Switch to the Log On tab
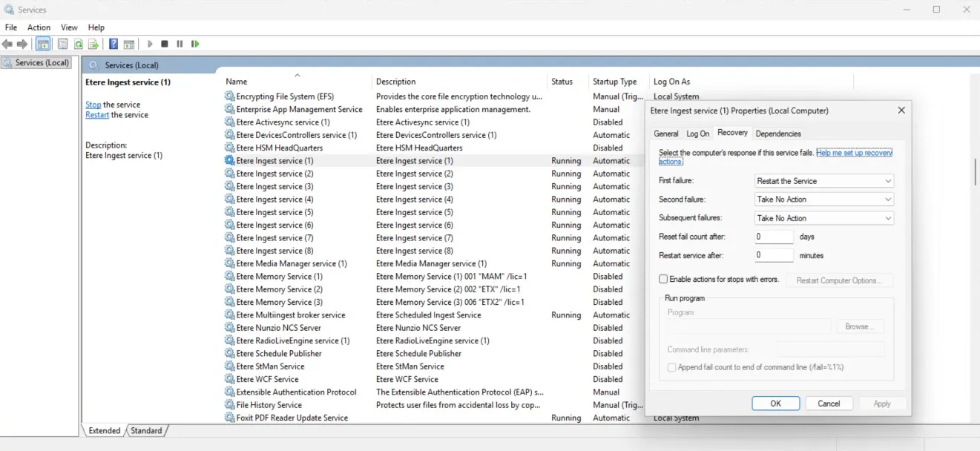980x451 pixels. 697,134
